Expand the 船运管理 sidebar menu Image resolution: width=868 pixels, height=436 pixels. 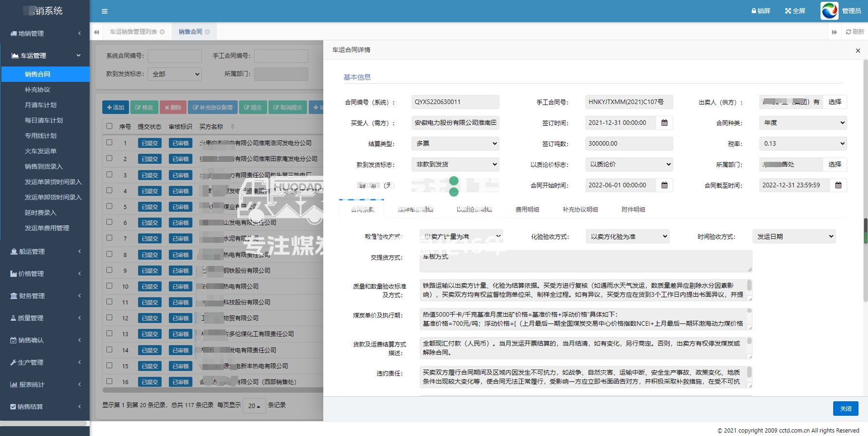(45, 251)
